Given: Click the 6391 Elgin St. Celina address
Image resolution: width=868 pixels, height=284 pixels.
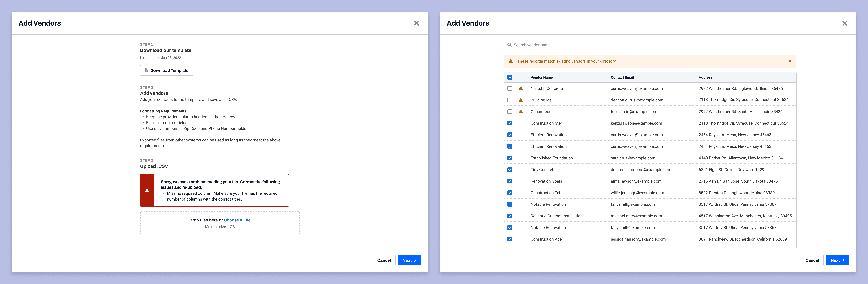Looking at the screenshot, I should pos(733,170).
